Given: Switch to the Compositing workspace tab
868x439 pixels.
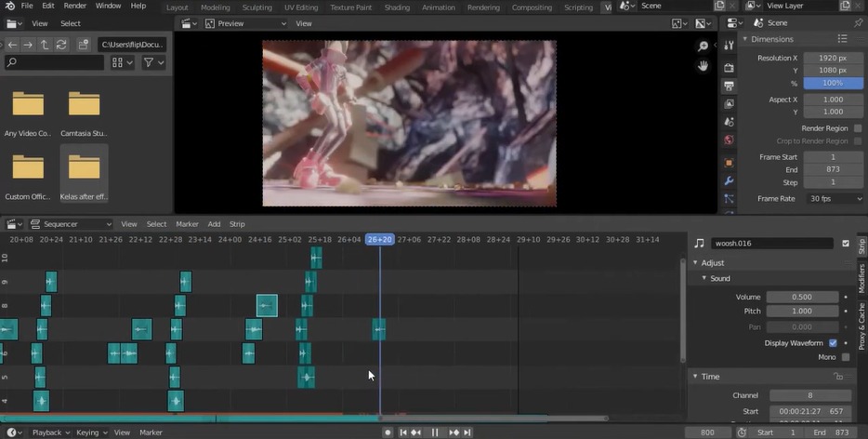Looking at the screenshot, I should point(532,7).
